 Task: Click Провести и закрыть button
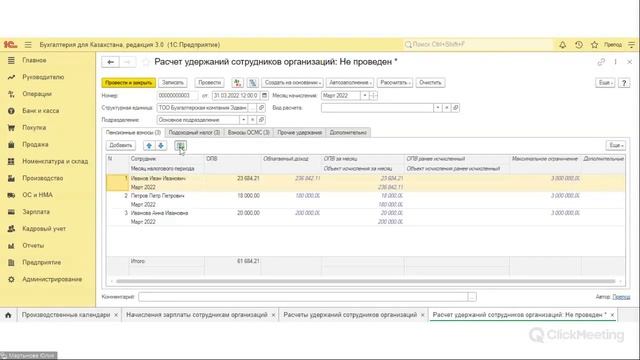[129, 82]
